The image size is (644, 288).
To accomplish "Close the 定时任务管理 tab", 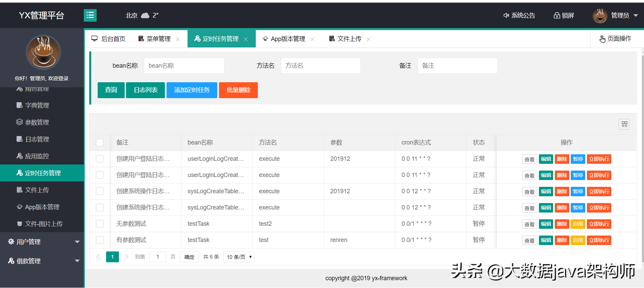I will (246, 39).
